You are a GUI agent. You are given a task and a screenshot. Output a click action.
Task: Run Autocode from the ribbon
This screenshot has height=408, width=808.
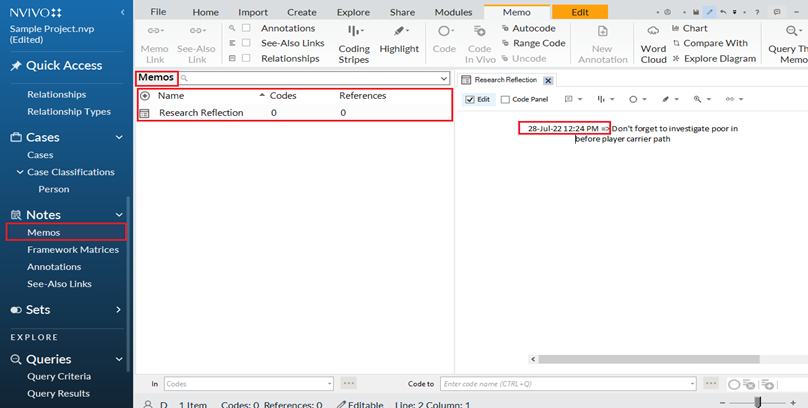(528, 28)
